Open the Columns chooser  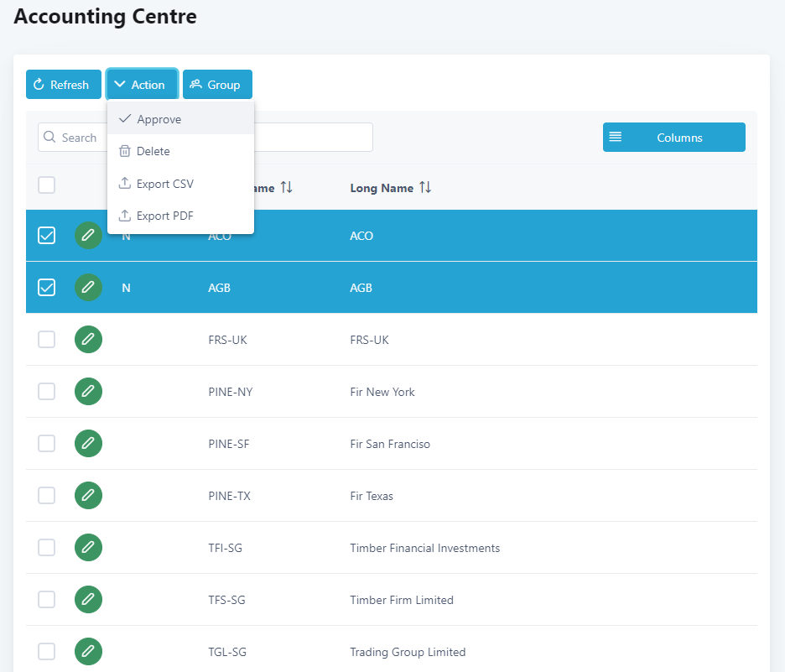(x=673, y=138)
